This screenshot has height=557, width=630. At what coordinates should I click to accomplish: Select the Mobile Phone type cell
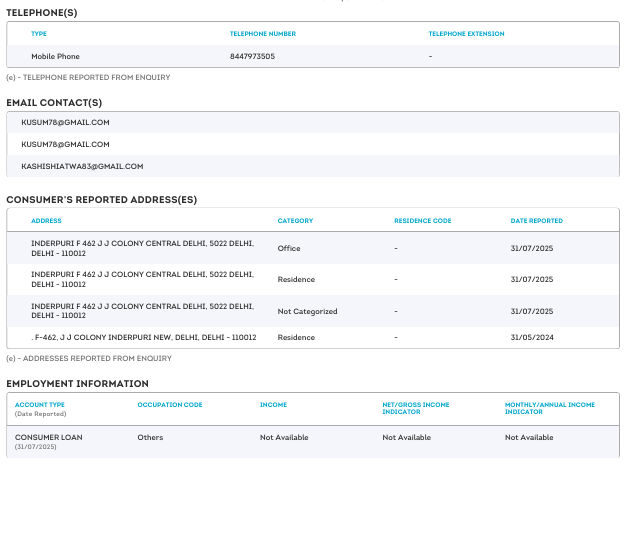click(x=55, y=57)
